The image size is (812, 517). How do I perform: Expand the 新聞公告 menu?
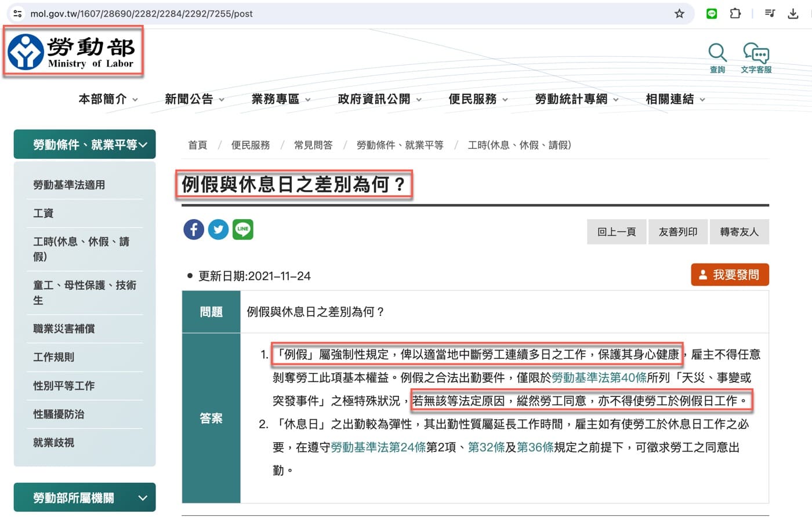tap(194, 99)
